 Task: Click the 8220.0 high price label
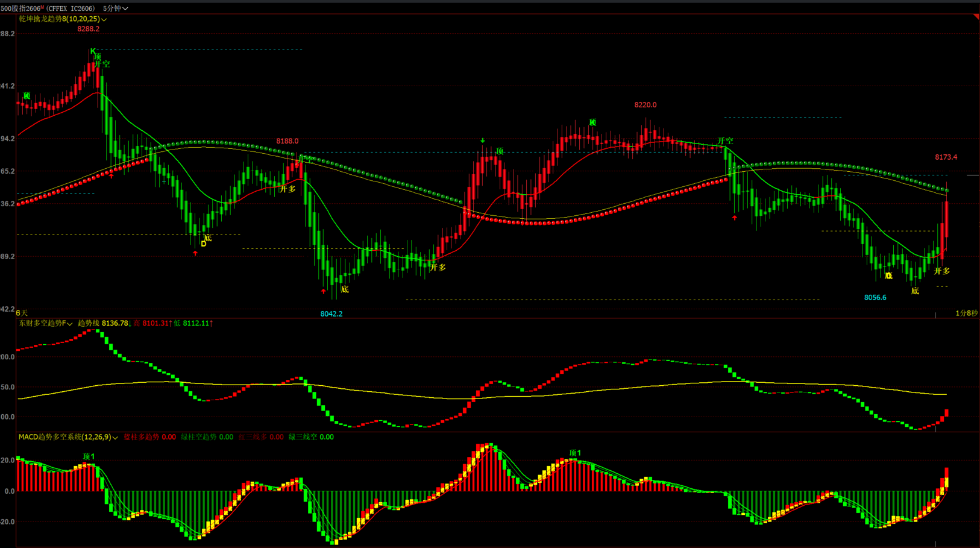645,105
